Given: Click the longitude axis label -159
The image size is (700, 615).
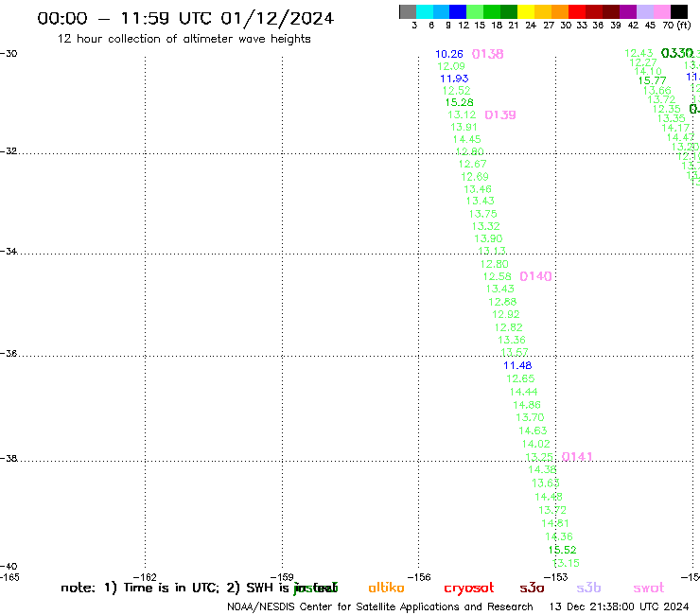Looking at the screenshot, I should tap(282, 577).
